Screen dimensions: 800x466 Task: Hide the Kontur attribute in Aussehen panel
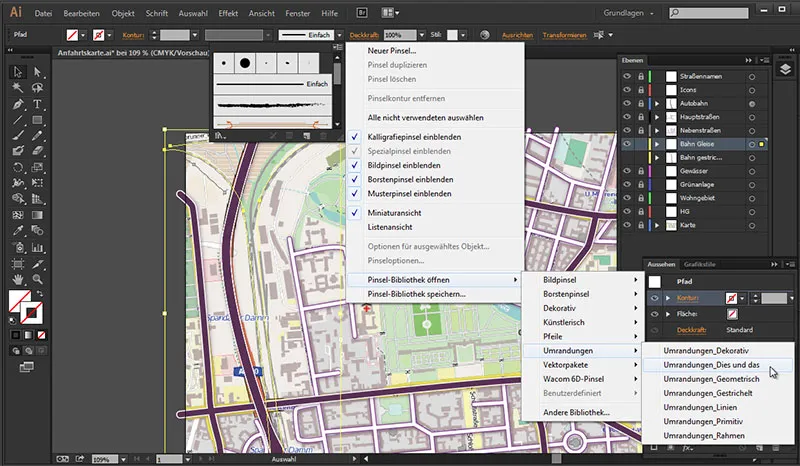click(x=655, y=298)
